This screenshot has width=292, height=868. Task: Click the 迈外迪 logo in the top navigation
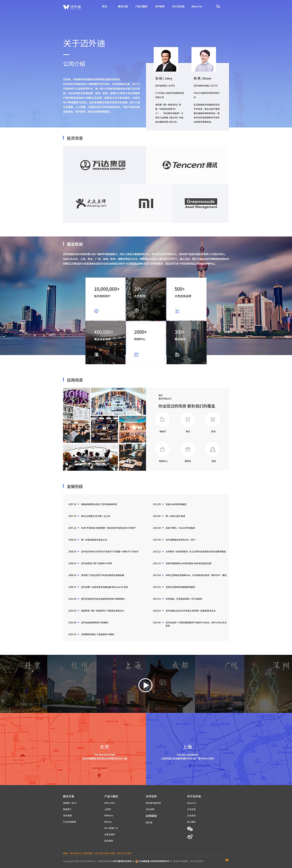click(72, 7)
